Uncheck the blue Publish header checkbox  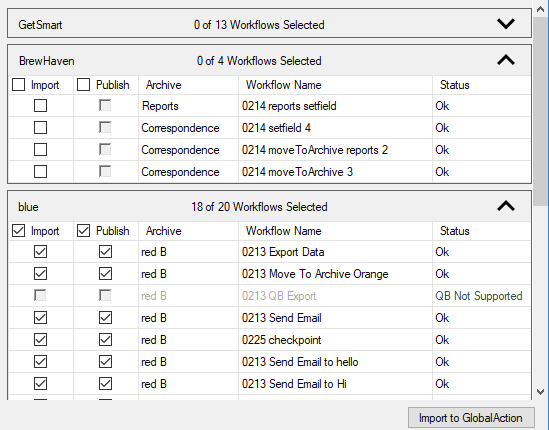coord(83,231)
